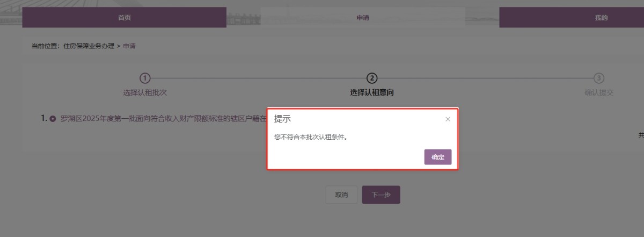Open the 申请 tab
This screenshot has width=644, height=237.
(363, 18)
